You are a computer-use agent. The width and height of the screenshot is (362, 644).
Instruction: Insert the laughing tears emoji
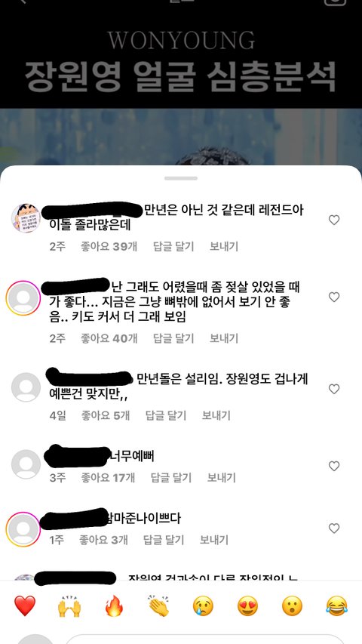pyautogui.click(x=336, y=606)
